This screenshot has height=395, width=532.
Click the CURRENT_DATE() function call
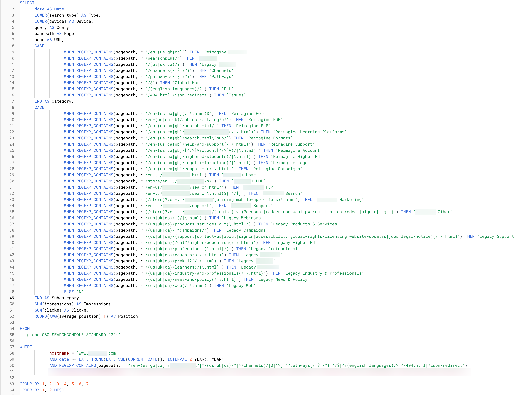145,359
